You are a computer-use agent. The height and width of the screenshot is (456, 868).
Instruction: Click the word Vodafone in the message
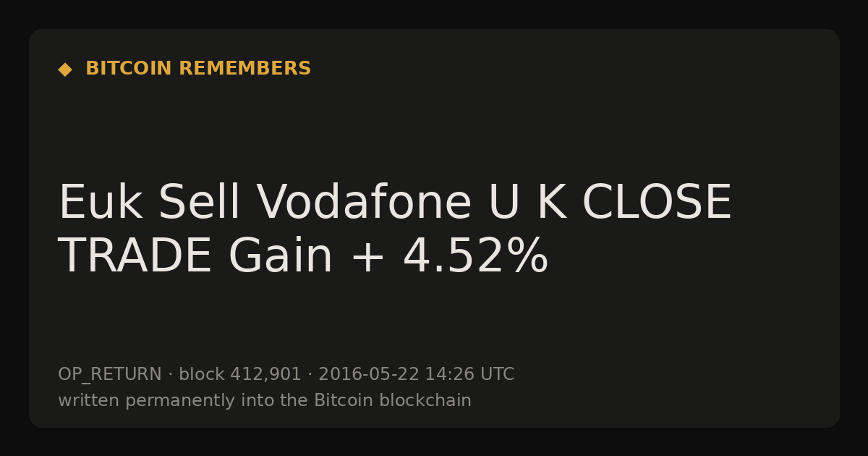364,203
